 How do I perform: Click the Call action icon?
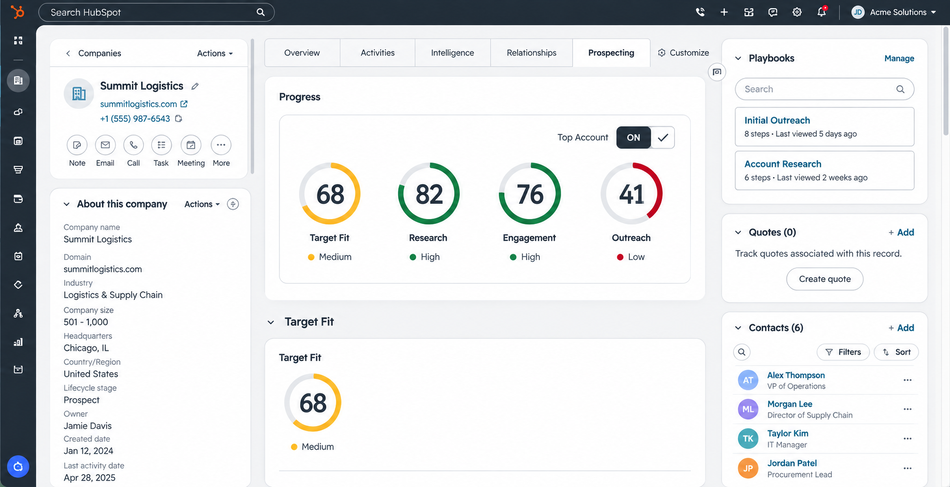point(133,145)
